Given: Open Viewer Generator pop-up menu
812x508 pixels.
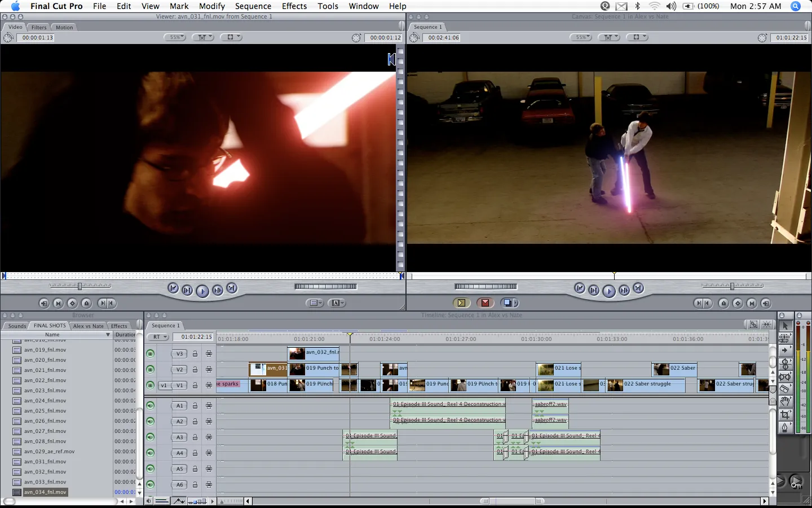Looking at the screenshot, I should pos(337,303).
